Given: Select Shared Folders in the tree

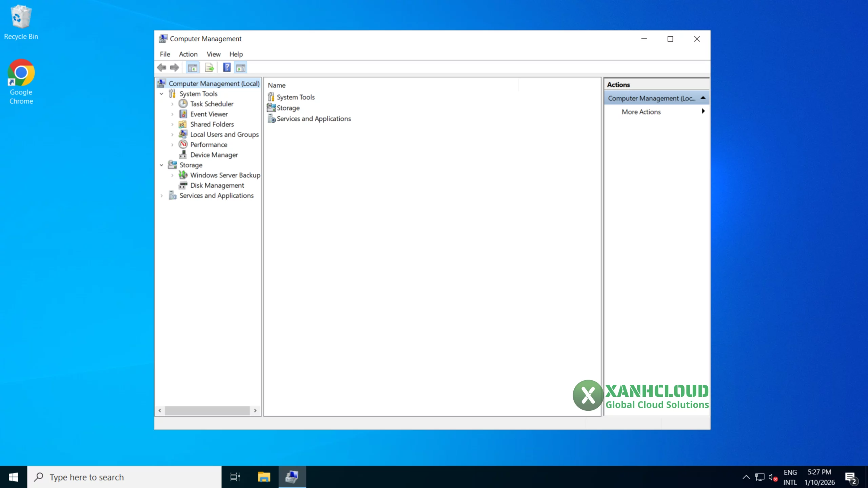Looking at the screenshot, I should pyautogui.click(x=212, y=124).
